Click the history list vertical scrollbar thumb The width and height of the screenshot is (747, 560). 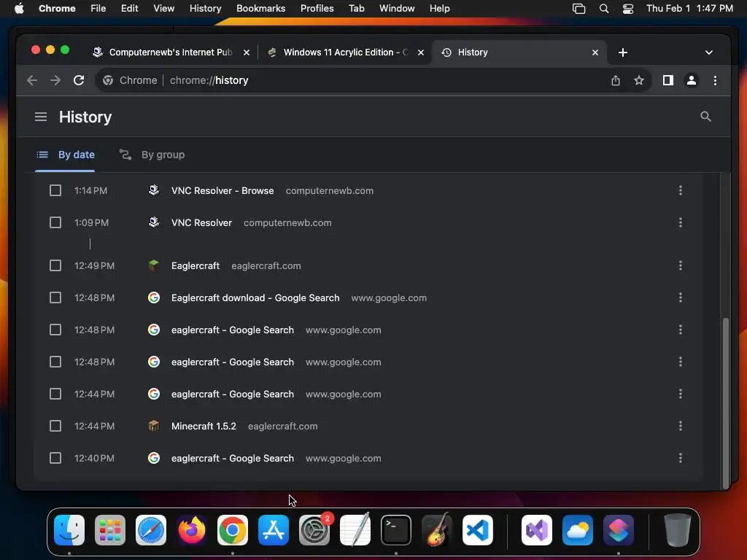[726, 402]
